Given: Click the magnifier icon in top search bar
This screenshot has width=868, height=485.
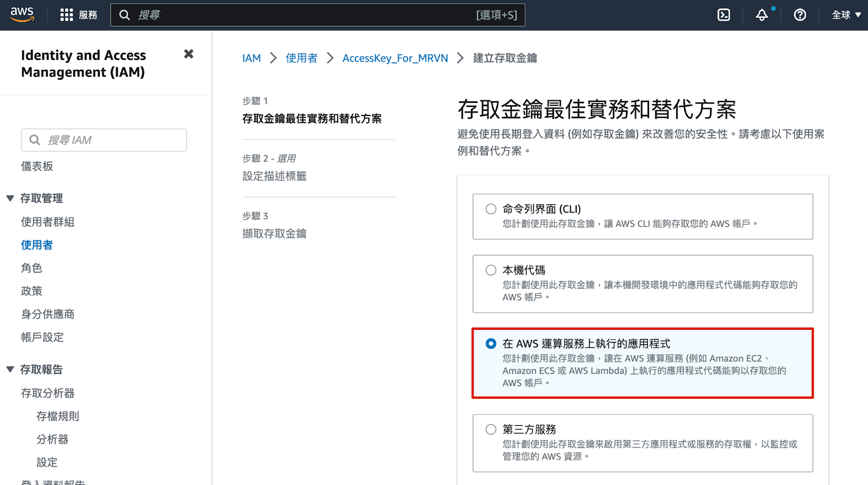Looking at the screenshot, I should [x=124, y=15].
